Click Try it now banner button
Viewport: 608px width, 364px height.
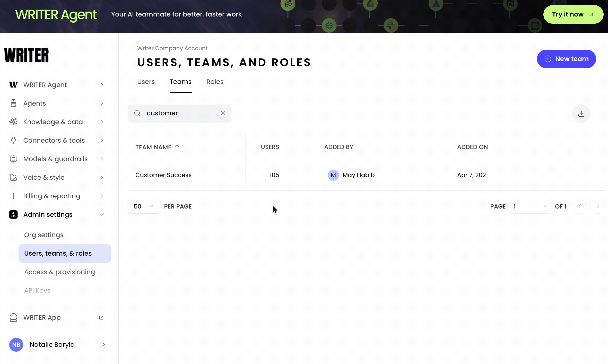point(573,14)
